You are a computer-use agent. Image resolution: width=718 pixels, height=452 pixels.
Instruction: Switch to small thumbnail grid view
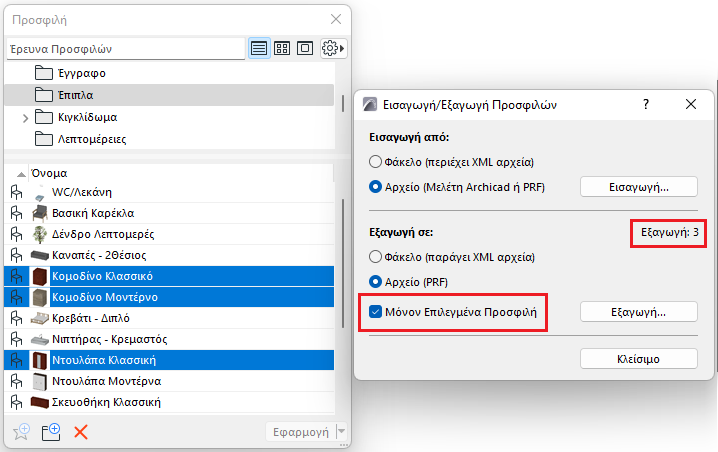click(282, 48)
